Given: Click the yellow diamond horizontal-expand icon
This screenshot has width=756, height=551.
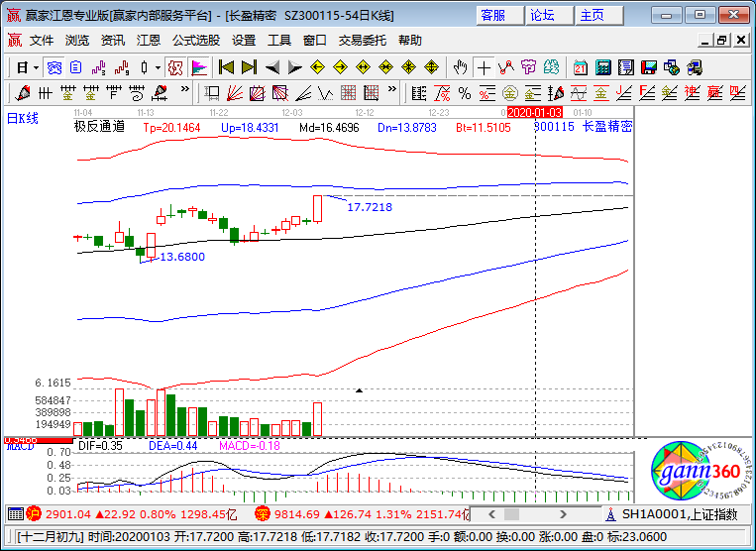Looking at the screenshot, I should point(363,67).
